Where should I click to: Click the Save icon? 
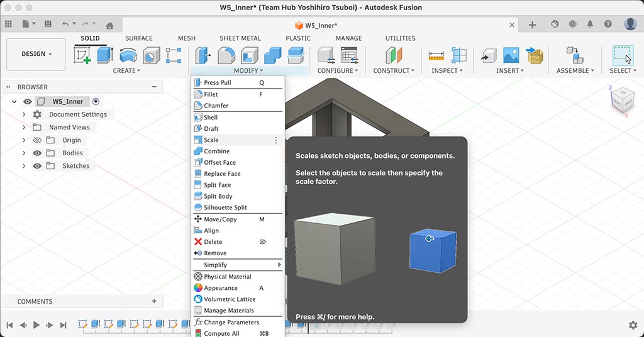[48, 25]
